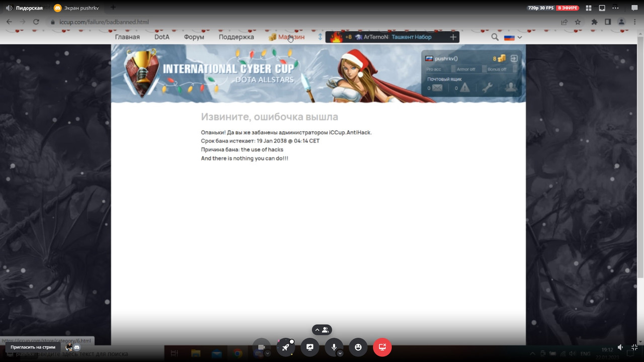
Task: Click the browser forward arrow
Action: tap(22, 22)
